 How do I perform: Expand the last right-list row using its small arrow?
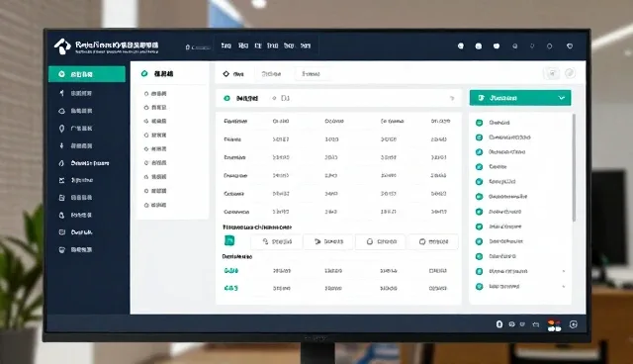564,287
